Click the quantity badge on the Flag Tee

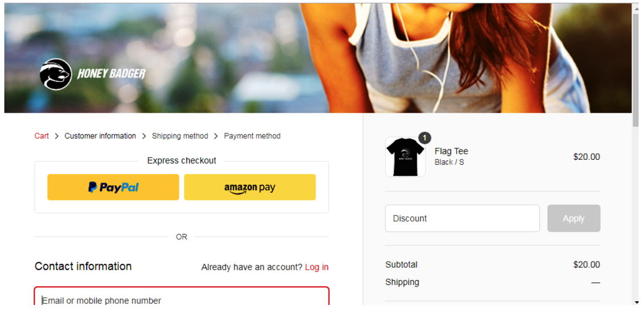[x=425, y=138]
